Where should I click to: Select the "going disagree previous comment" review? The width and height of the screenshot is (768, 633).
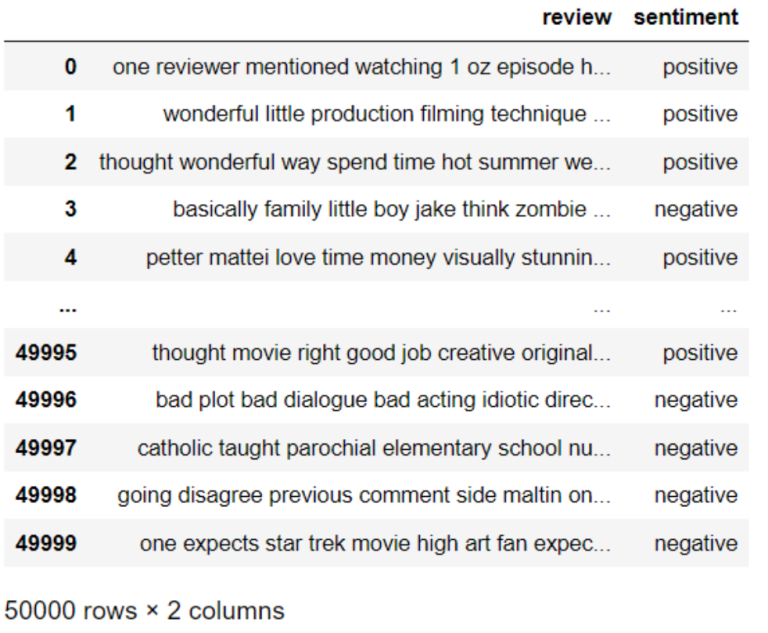click(x=364, y=496)
